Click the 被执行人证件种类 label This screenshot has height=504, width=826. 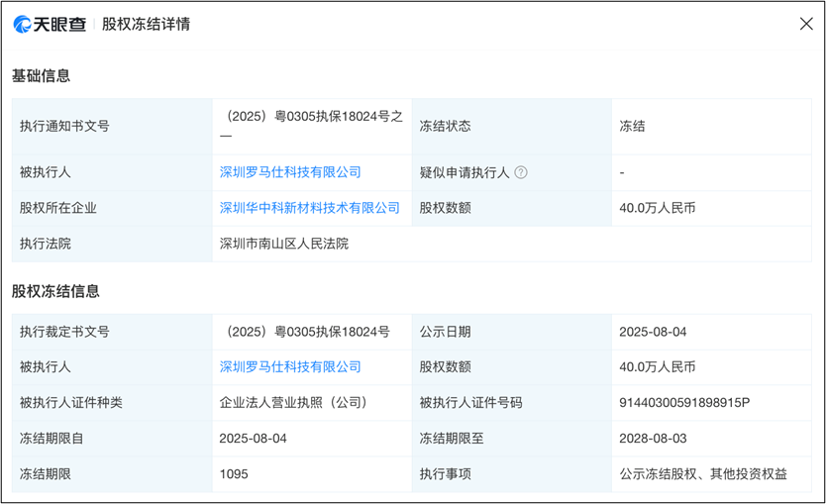[71, 403]
